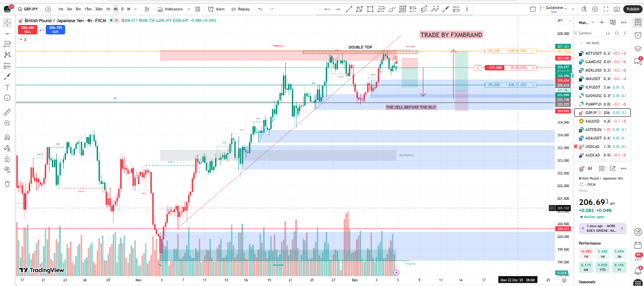Select the trend line tools icon
The width and height of the screenshot is (644, 286).
coord(7,33)
